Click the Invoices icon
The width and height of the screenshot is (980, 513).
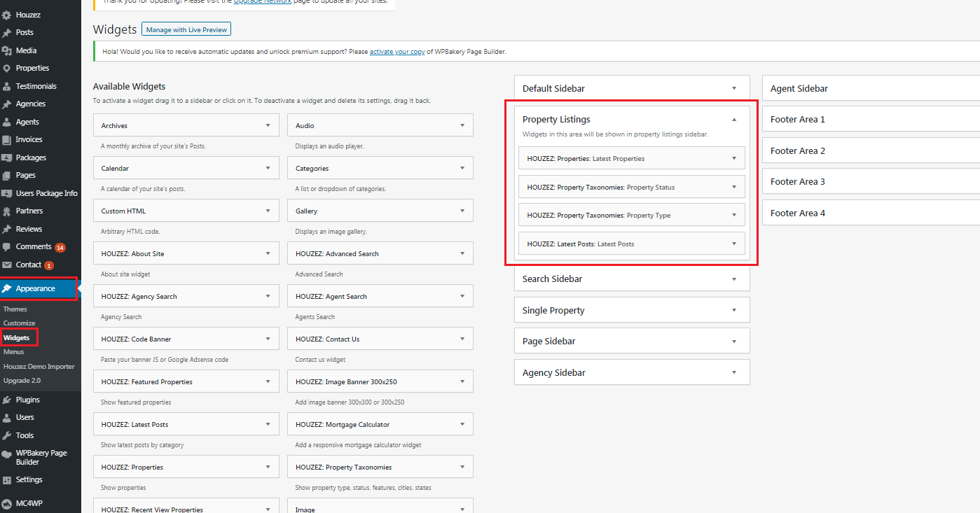pos(6,140)
